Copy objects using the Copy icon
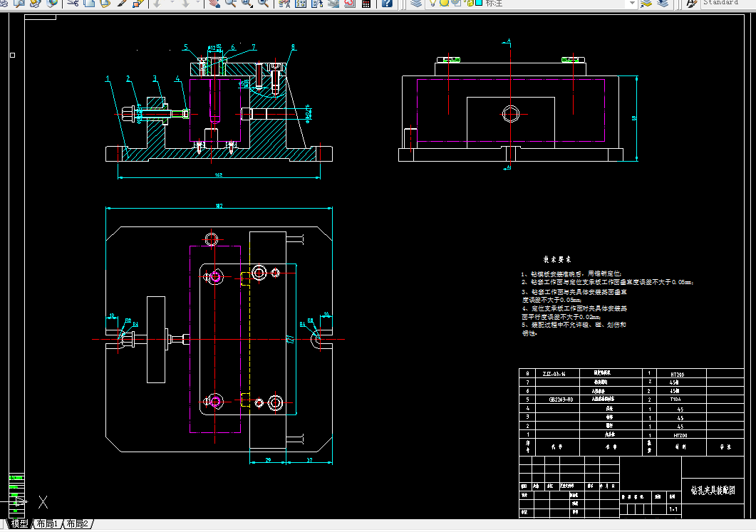 [x=89, y=3]
